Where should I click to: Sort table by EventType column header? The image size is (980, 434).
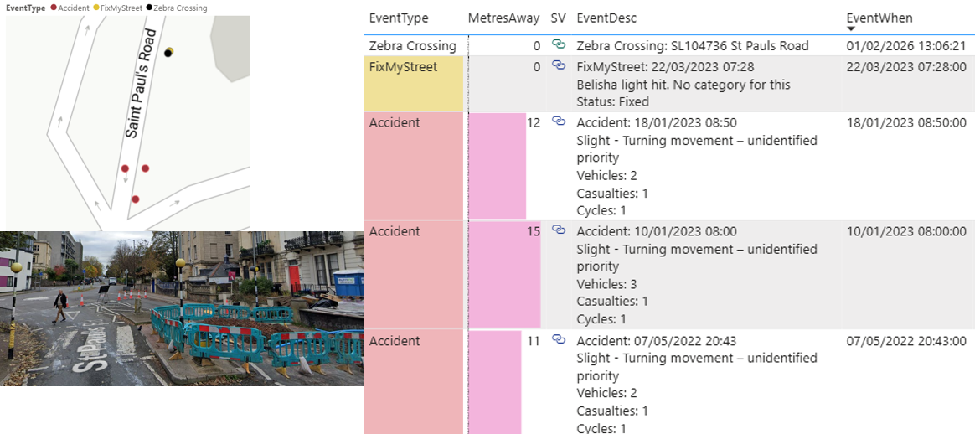point(399,18)
